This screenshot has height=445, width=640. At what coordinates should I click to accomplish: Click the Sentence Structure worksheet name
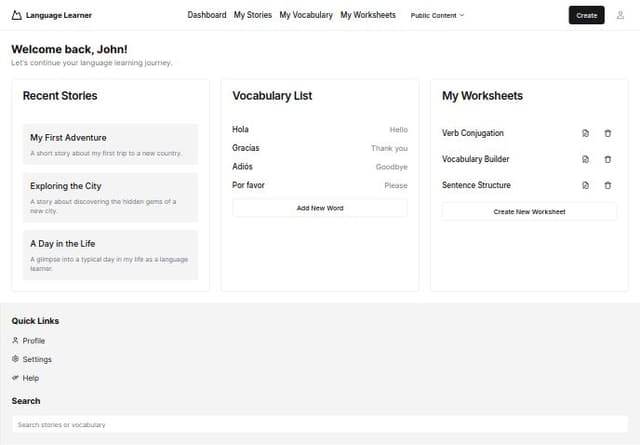[476, 185]
